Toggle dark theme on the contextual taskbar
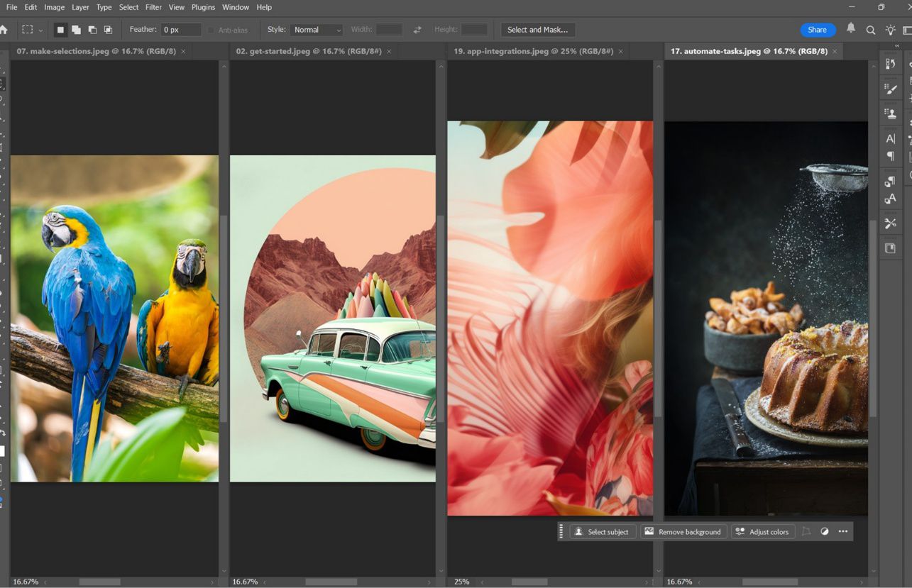 click(x=824, y=531)
